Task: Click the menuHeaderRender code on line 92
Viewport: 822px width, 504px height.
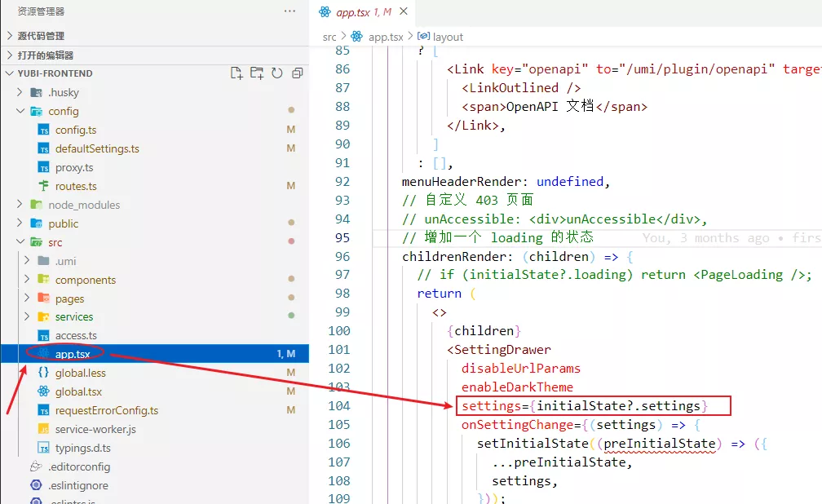Action: pos(462,182)
